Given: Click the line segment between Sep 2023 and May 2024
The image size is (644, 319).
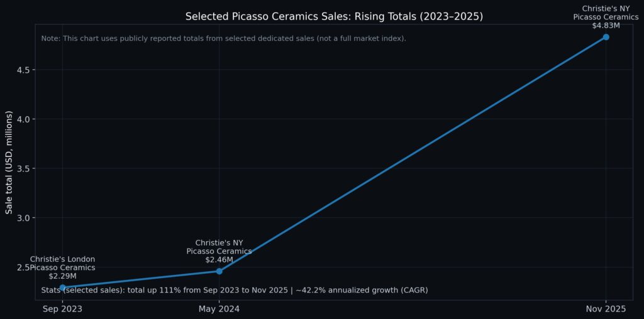Looking at the screenshot, I should [140, 279].
